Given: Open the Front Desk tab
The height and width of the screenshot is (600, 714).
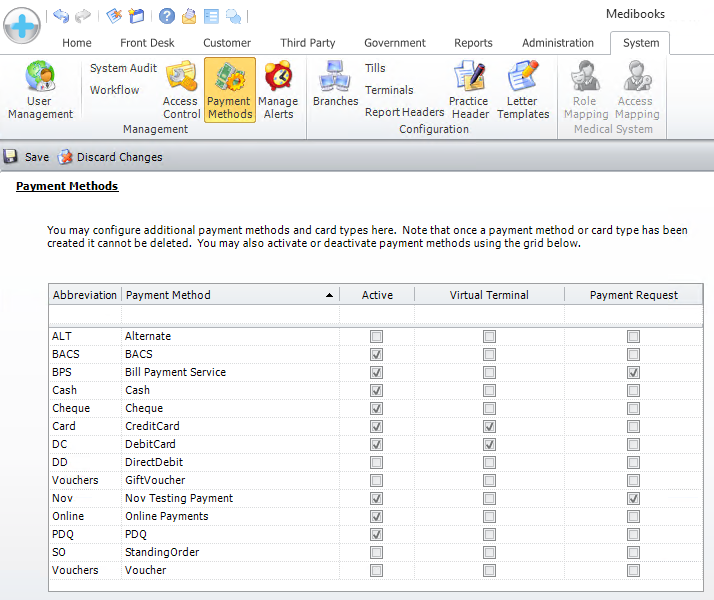Looking at the screenshot, I should (147, 43).
